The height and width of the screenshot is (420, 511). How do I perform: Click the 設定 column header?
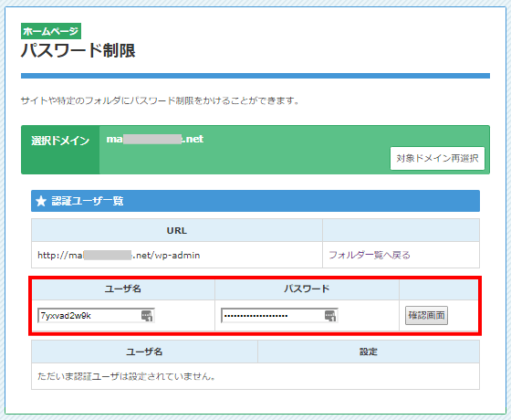(x=369, y=352)
